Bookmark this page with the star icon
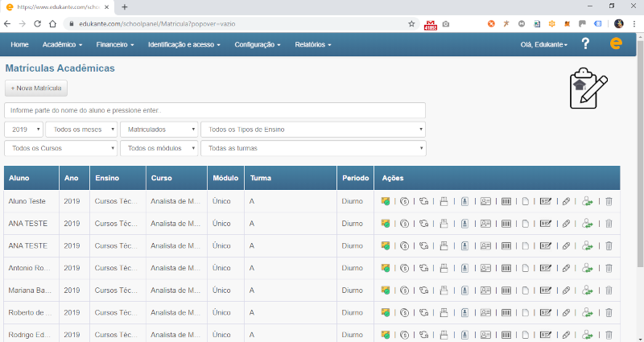This screenshot has width=644, height=342. pos(411,24)
